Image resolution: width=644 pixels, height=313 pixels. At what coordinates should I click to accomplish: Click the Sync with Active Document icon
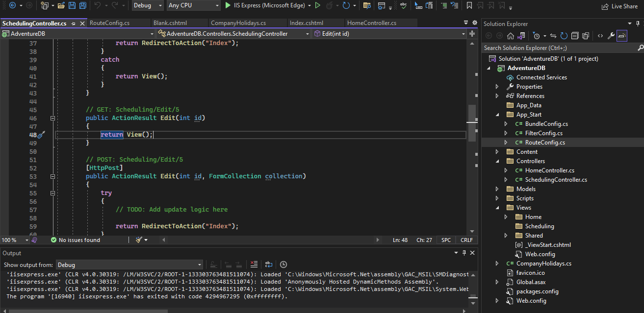(x=553, y=36)
